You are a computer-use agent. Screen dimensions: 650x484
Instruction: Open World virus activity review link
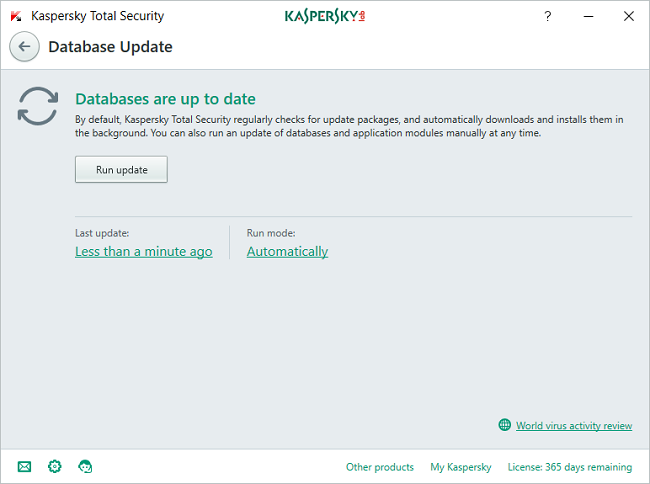coord(573,426)
